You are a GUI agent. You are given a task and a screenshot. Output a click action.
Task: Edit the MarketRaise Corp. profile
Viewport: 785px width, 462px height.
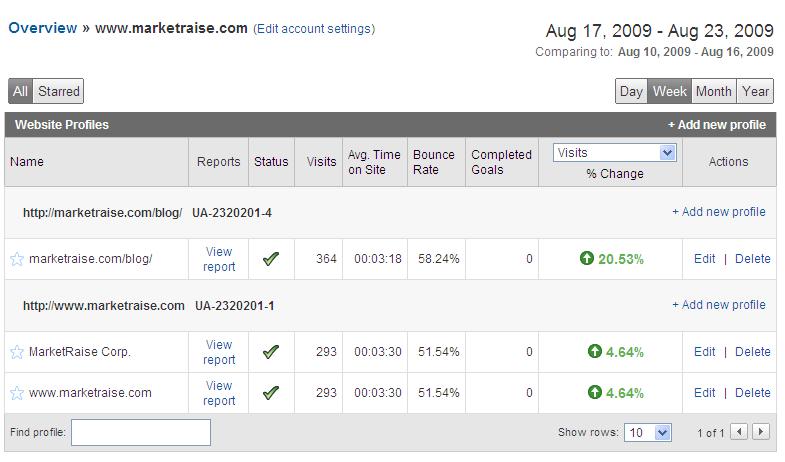(704, 352)
